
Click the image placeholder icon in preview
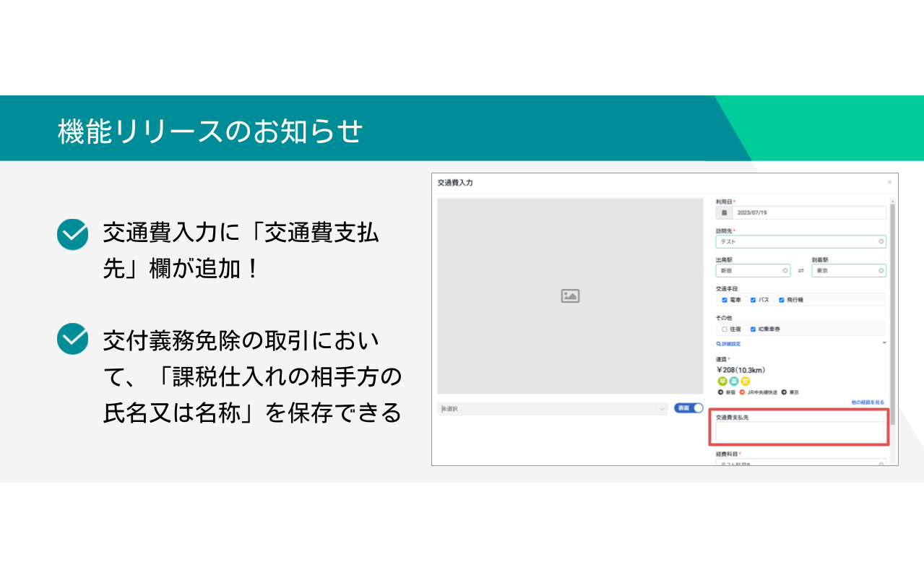click(570, 296)
